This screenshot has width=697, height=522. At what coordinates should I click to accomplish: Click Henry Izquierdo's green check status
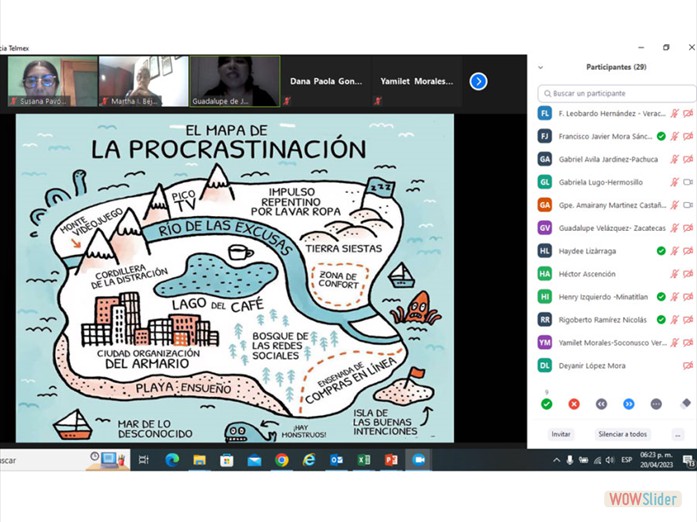pos(661,297)
